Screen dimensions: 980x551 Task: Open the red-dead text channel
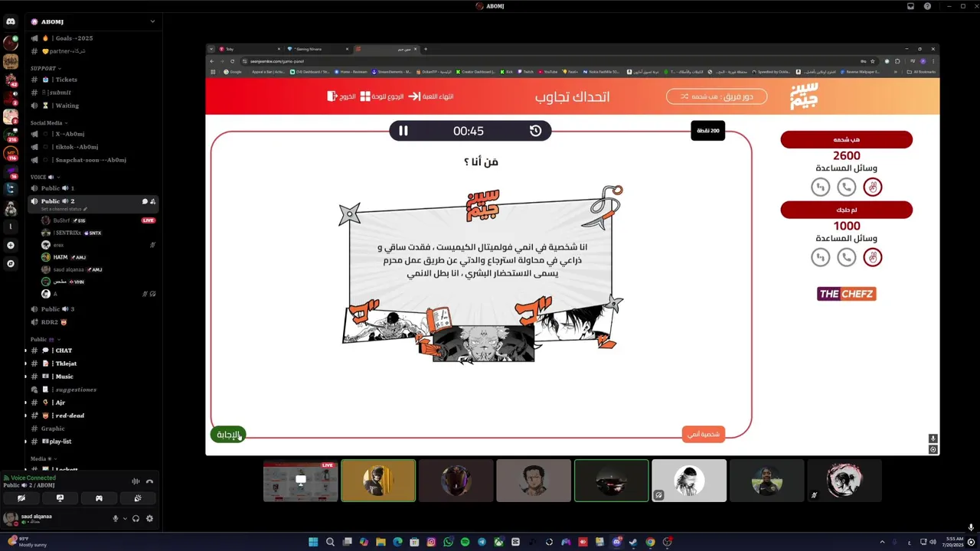point(92,416)
